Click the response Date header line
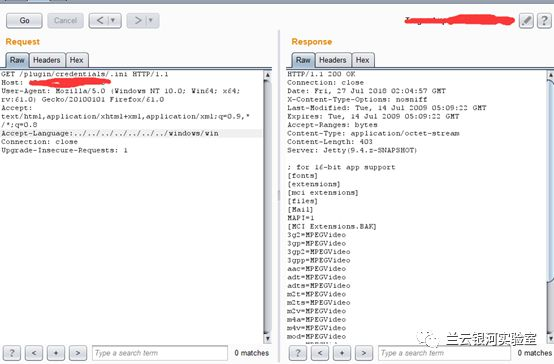Image resolution: width=554 pixels, height=364 pixels. pyautogui.click(x=367, y=91)
